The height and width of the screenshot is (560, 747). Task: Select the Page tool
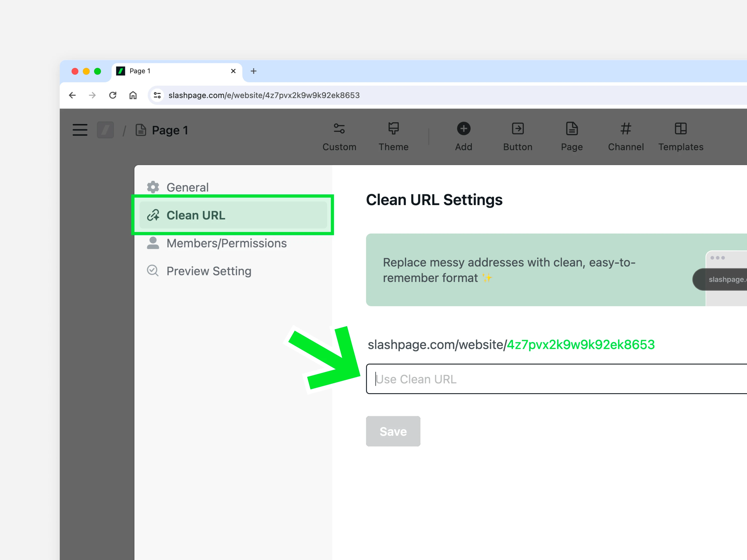(x=572, y=137)
